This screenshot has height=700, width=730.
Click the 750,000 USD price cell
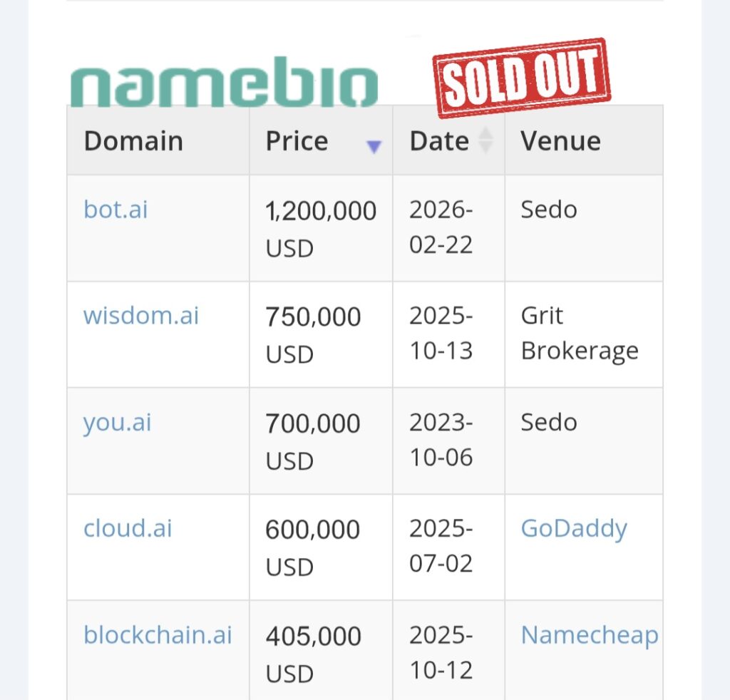pyautogui.click(x=313, y=334)
